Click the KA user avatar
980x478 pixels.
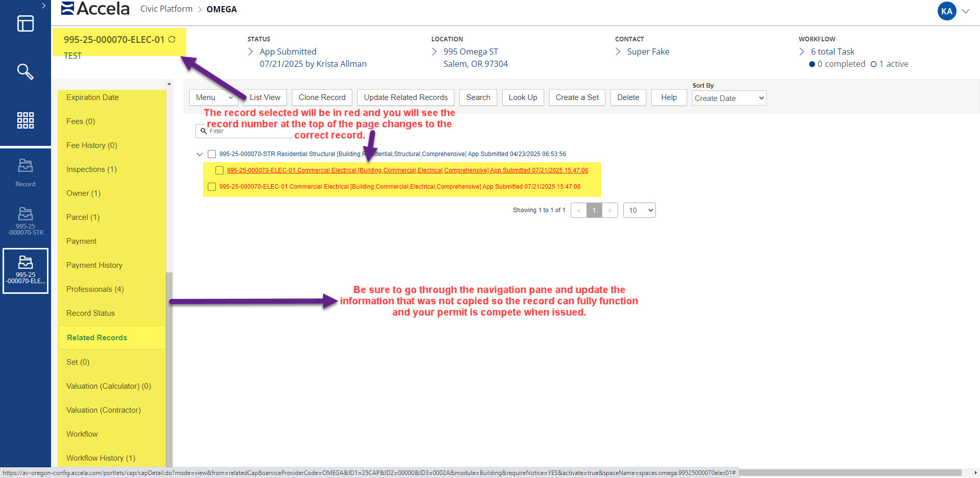tap(947, 11)
